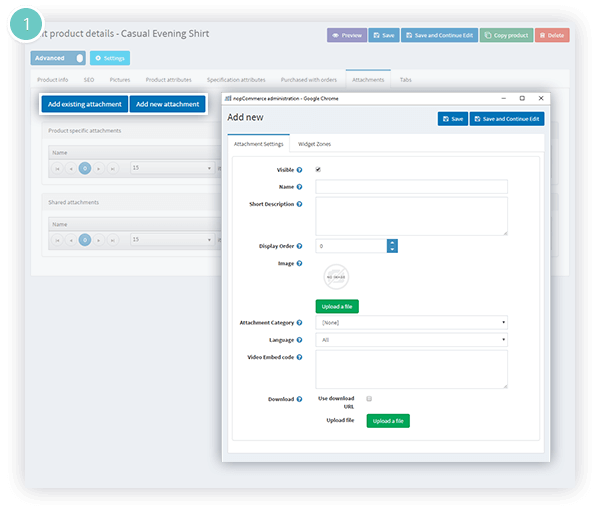Click the Short Description text area
This screenshot has width=600, height=510.
(x=411, y=216)
